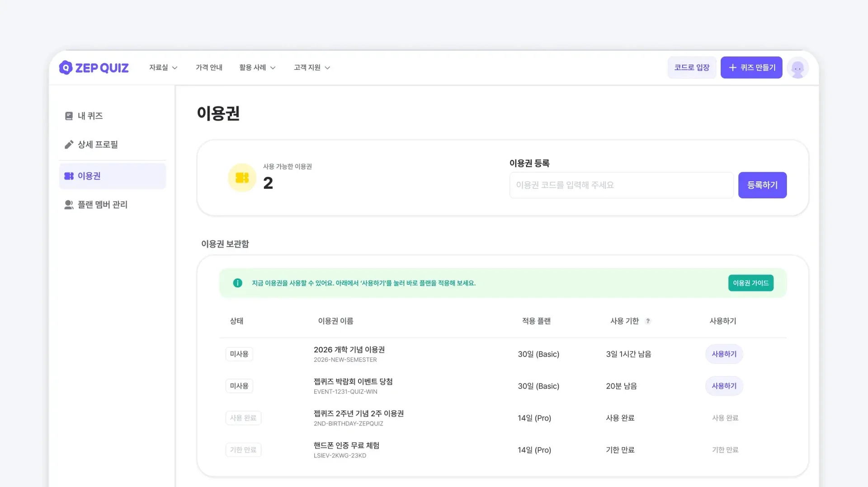
Task: Open the 이용권 가이드
Action: tap(750, 283)
